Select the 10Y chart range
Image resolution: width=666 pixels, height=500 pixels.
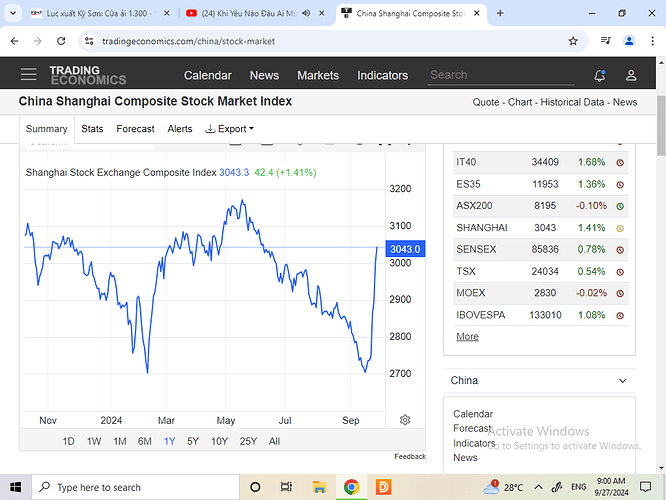(x=220, y=441)
